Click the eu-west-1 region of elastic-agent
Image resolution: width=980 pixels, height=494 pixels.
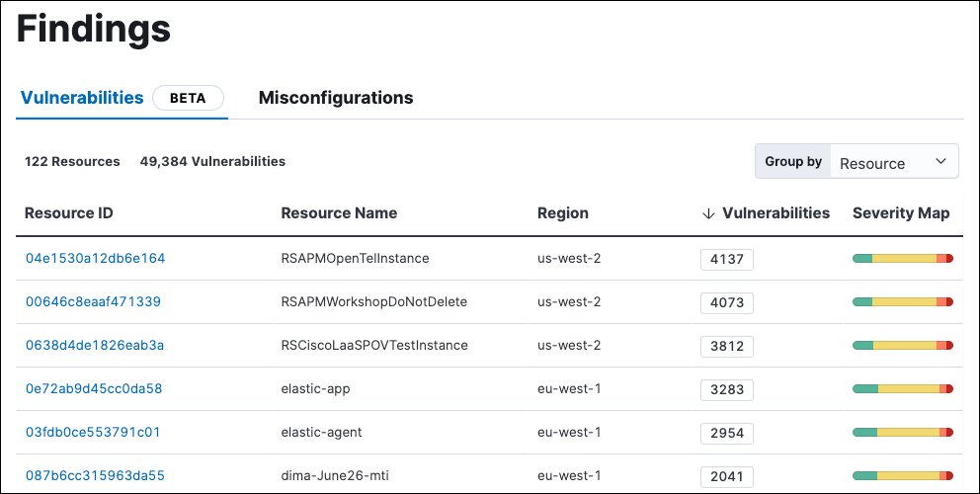point(569,432)
